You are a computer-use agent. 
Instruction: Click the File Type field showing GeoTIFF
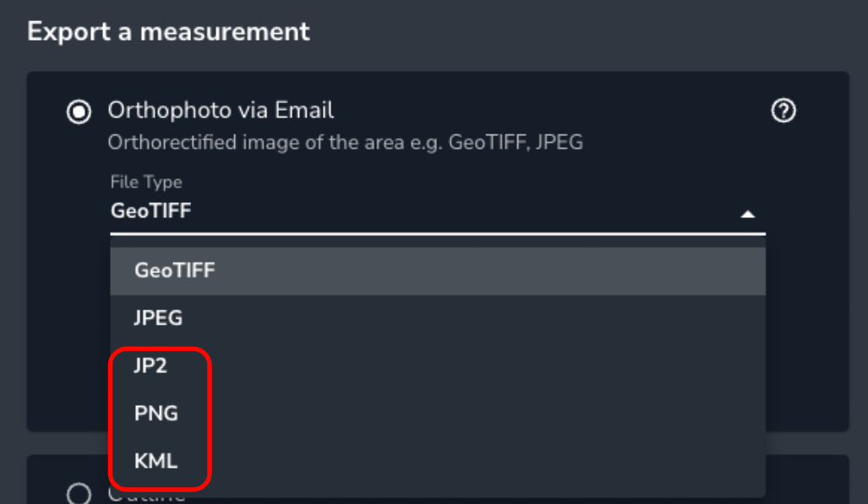pyautogui.click(x=437, y=211)
